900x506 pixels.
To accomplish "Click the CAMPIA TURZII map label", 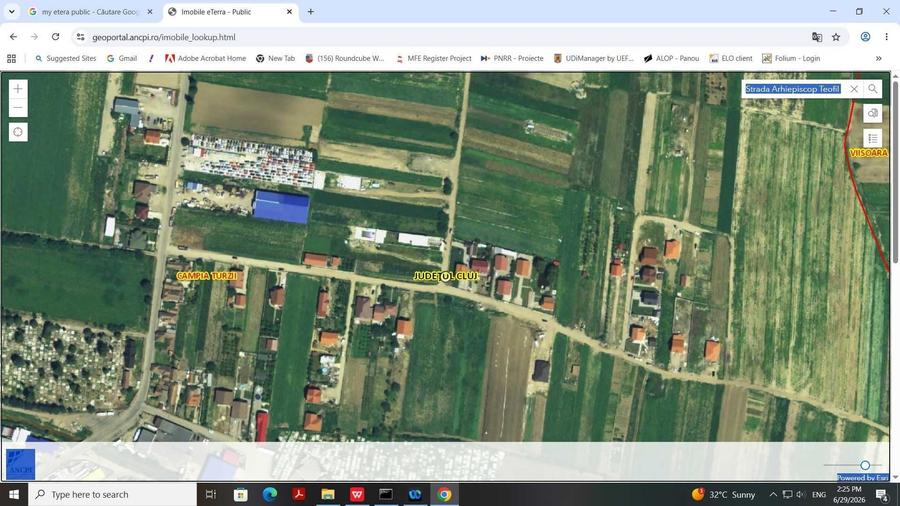I will click(207, 276).
